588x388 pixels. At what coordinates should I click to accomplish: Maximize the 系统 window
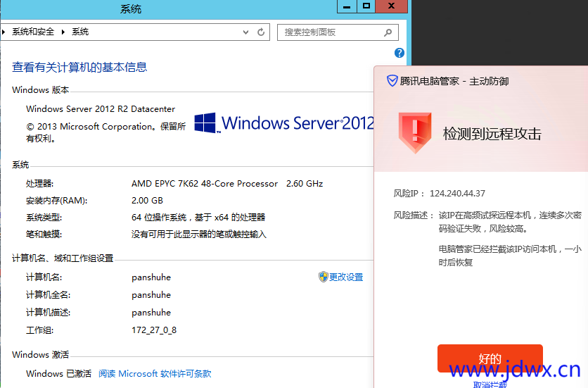366,6
